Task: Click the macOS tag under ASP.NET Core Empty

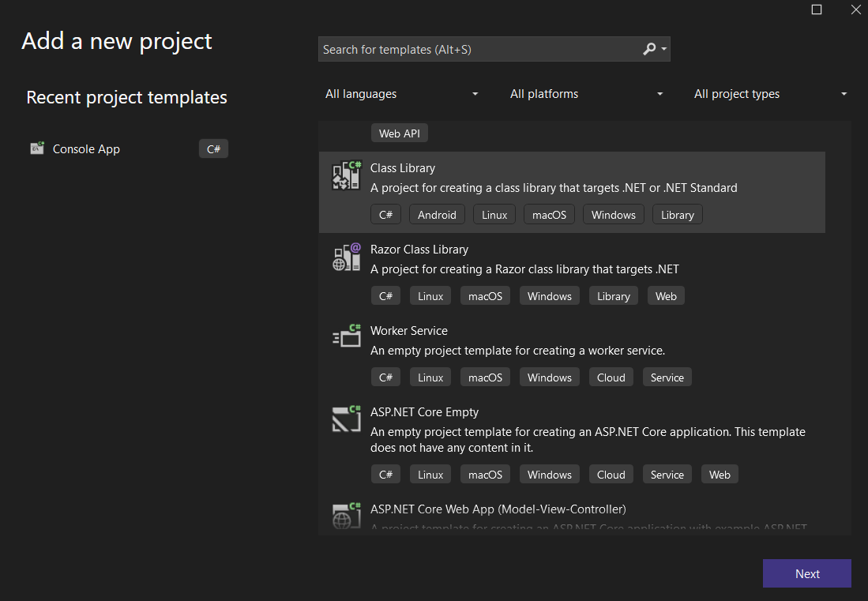Action: click(485, 475)
